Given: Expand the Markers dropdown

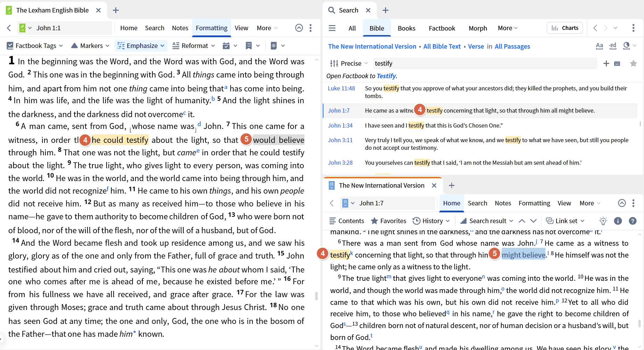Looking at the screenshot, I should point(90,46).
